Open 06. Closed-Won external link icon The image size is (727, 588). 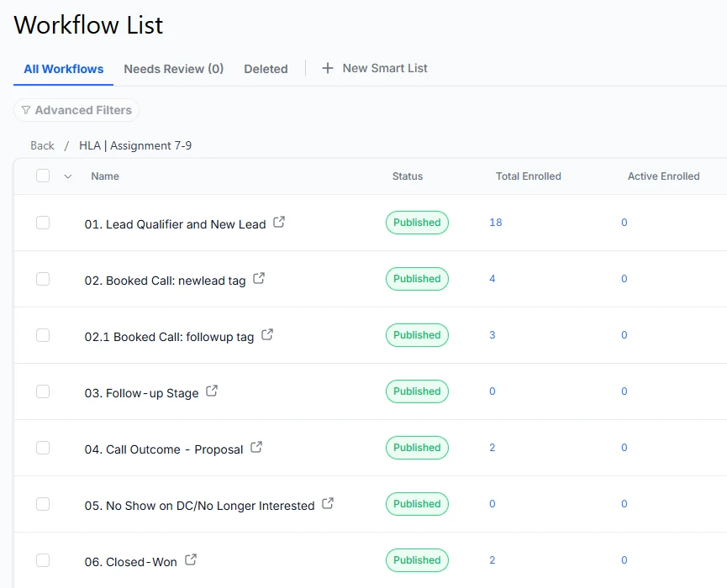[x=191, y=559]
